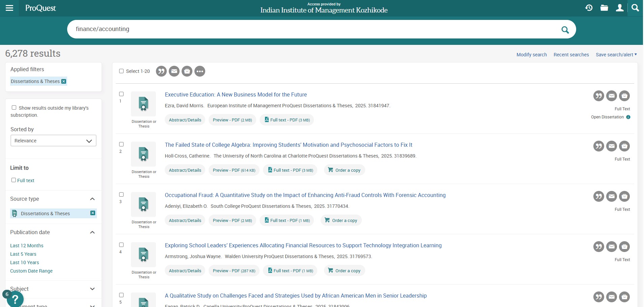Image resolution: width=644 pixels, height=307 pixels.
Task: Open the hamburger navigation menu
Action: pos(9,8)
